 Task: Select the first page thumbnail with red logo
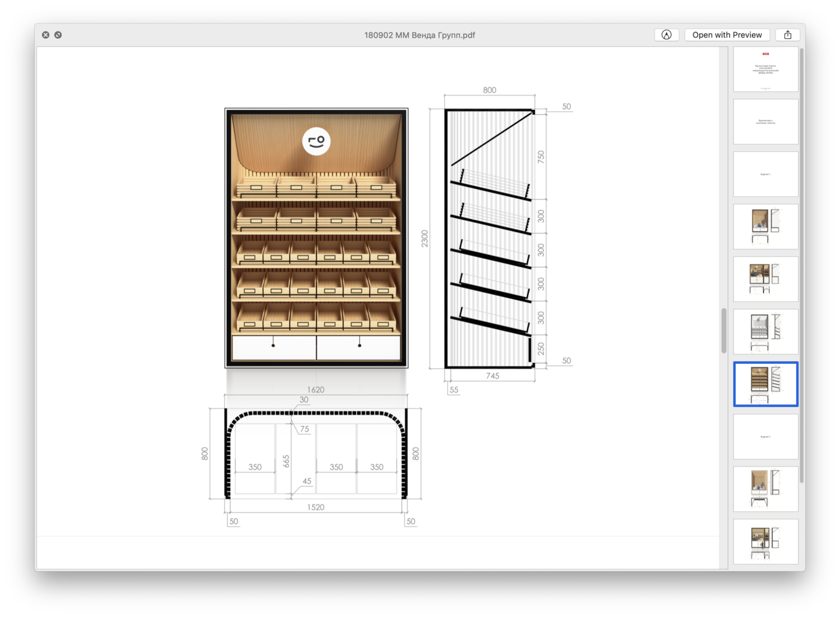pyautogui.click(x=765, y=69)
